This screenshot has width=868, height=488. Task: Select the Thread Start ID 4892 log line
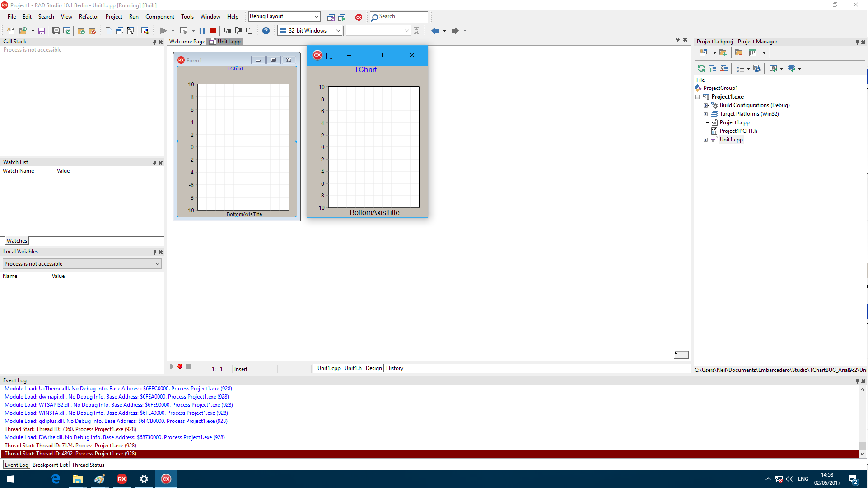pyautogui.click(x=430, y=454)
